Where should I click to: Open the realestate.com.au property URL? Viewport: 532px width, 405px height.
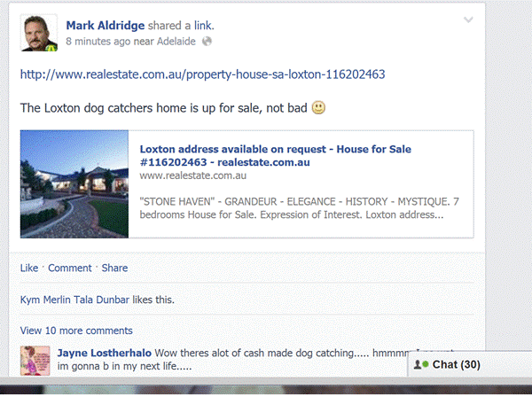202,74
